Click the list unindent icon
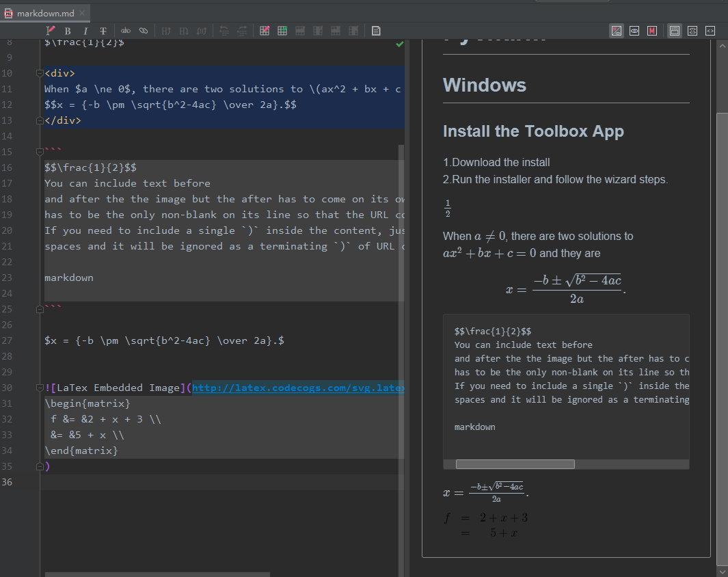 coord(224,31)
